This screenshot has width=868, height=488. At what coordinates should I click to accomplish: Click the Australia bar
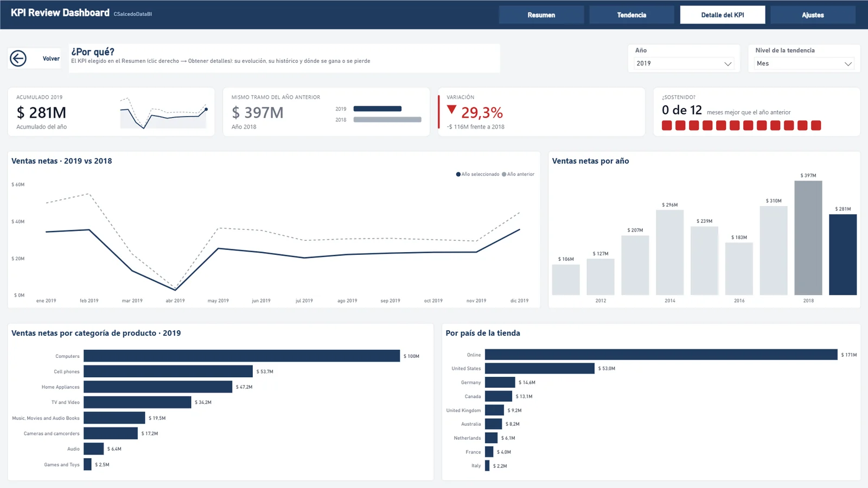(494, 424)
